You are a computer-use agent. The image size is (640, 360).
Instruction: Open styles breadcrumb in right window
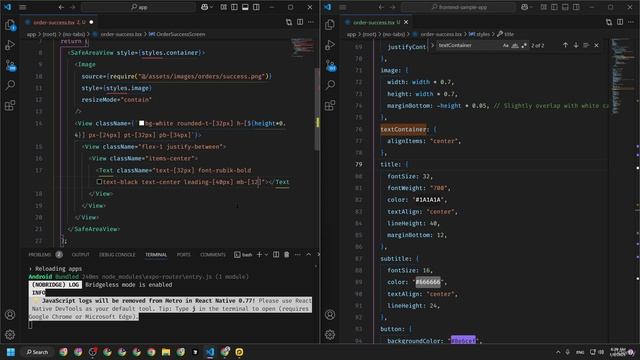(x=479, y=34)
